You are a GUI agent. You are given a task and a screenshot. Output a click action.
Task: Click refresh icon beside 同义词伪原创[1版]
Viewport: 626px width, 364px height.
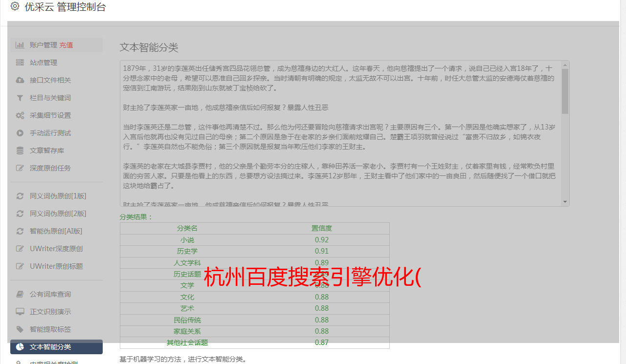(20, 196)
